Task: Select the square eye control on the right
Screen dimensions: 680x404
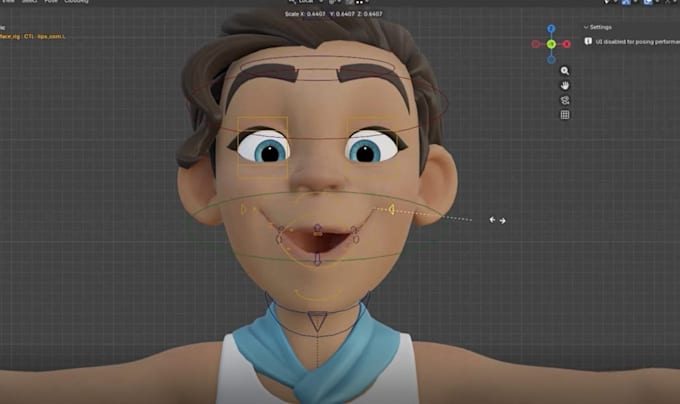Action: coord(373,147)
